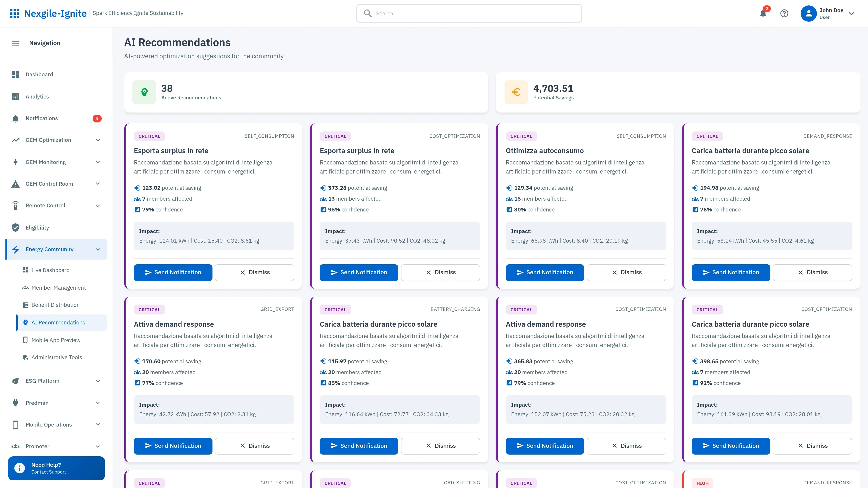
Task: Click inside the search field
Action: 468,13
